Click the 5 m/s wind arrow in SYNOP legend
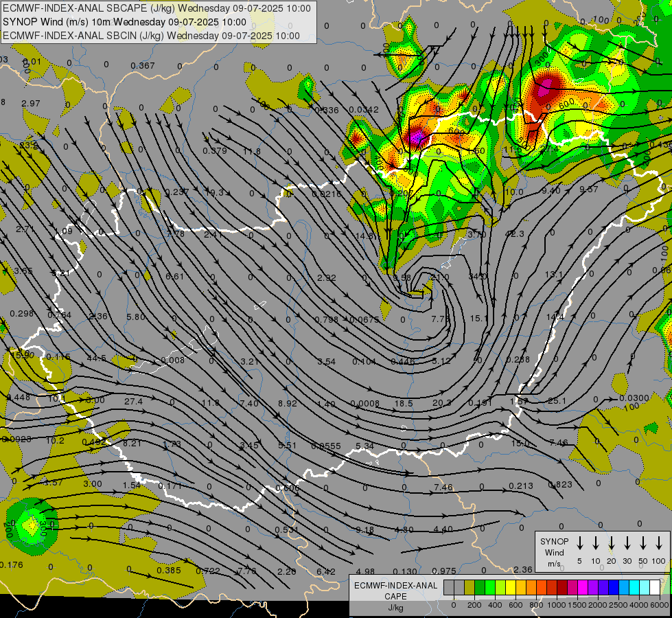Viewport: 672px width, 618px height. (579, 543)
